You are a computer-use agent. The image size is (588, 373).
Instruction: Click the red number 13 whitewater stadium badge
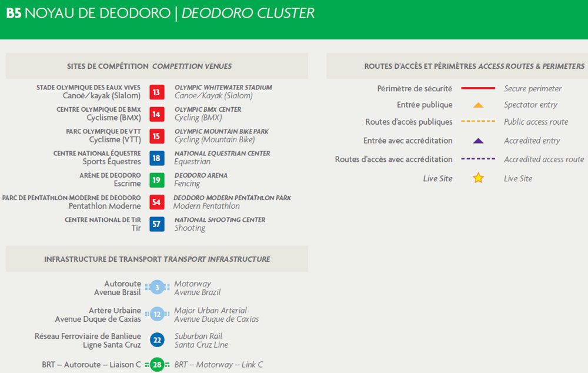[x=156, y=92]
